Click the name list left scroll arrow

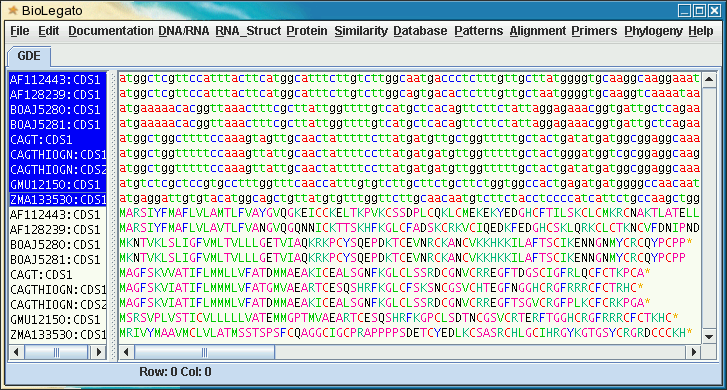point(16,352)
